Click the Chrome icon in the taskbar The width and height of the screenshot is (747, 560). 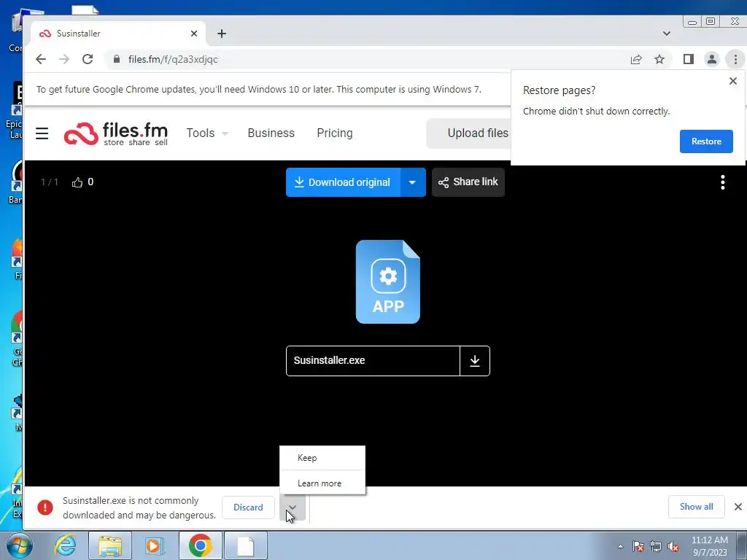[200, 545]
